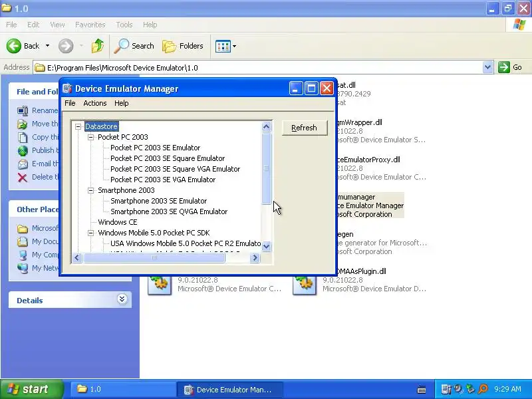Click the Forward arrow icon in Explorer toolbar
Viewport: 532px width, 399px height.
coord(66,46)
